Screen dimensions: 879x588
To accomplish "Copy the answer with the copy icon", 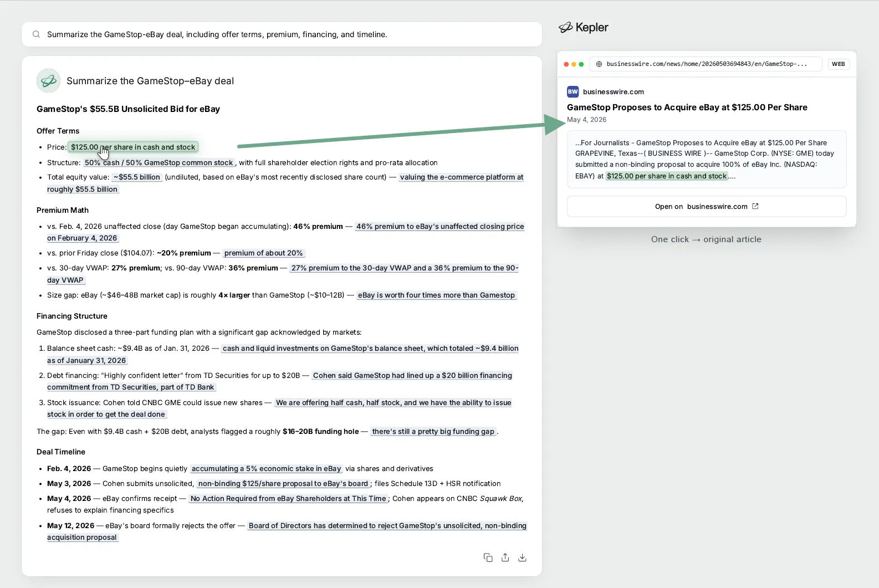I will coord(488,558).
